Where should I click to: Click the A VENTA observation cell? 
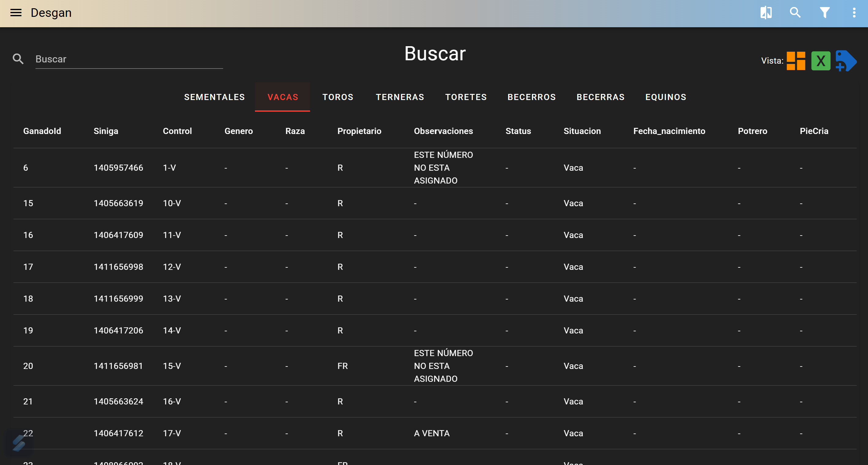[432, 433]
